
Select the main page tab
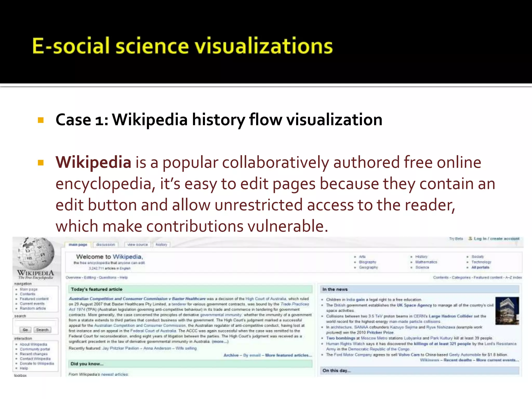[78, 244]
